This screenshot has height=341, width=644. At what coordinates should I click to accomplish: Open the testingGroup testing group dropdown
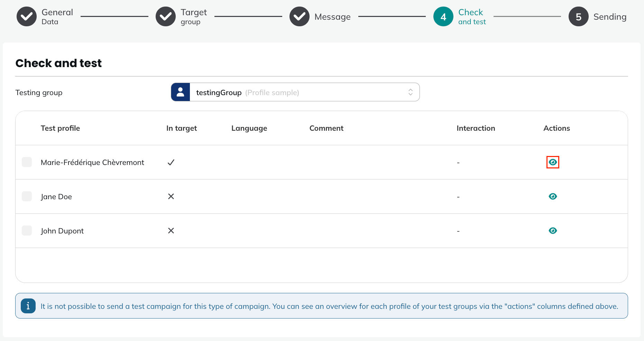click(x=295, y=92)
